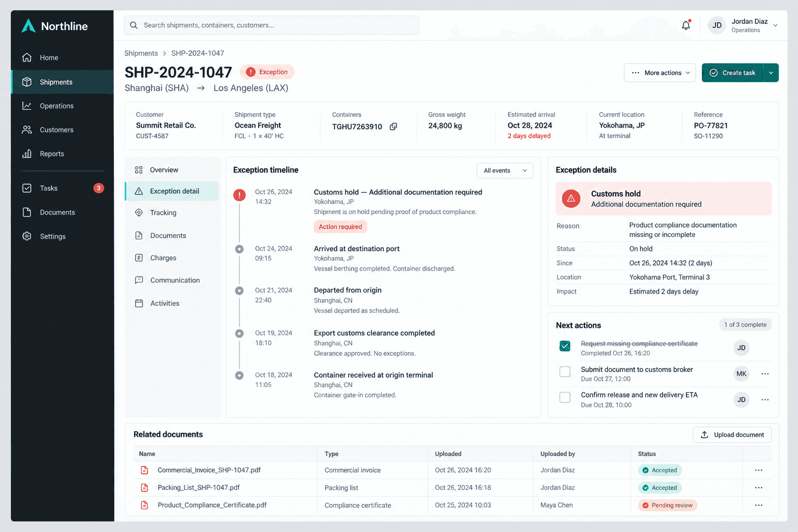Select the Exception detail tab
The width and height of the screenshot is (798, 532).
pyautogui.click(x=172, y=191)
